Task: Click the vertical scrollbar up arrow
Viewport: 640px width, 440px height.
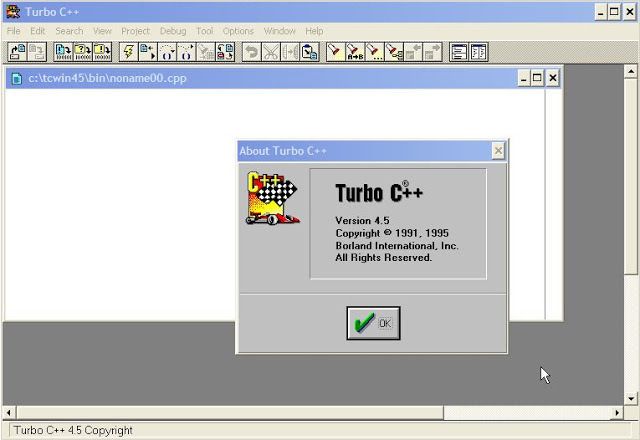Action: [x=631, y=71]
